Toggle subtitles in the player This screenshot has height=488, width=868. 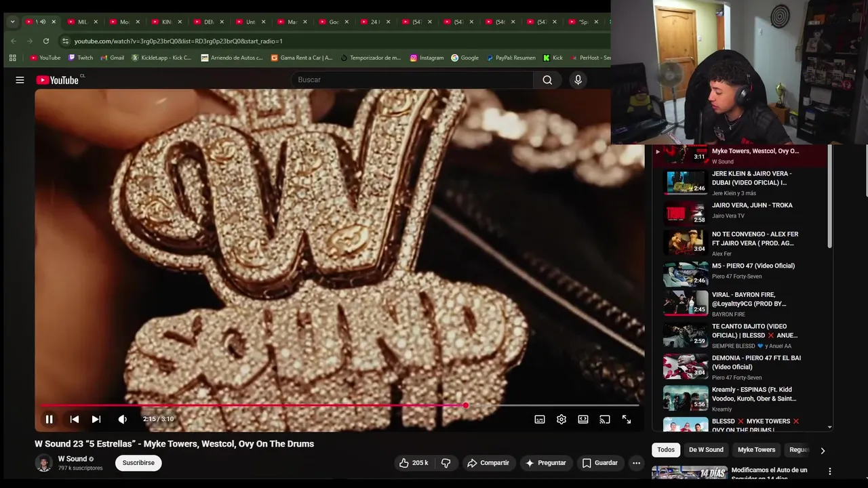click(x=540, y=420)
